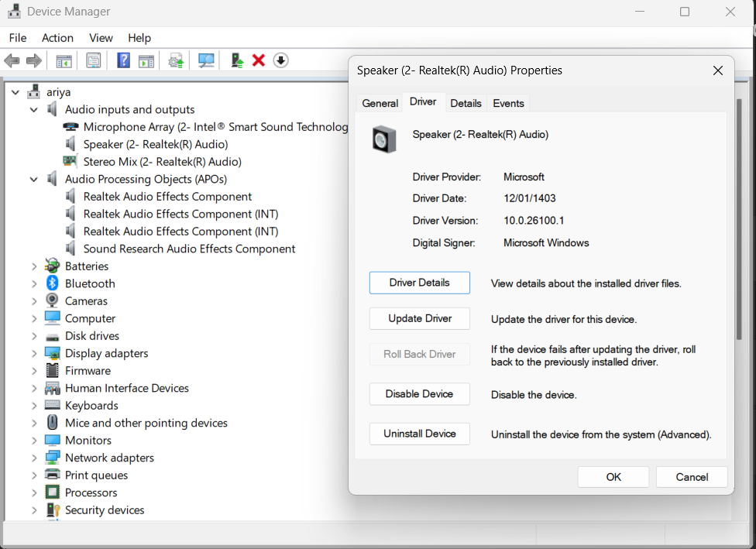Click the Cameras webcam icon
The image size is (756, 549).
tap(52, 300)
